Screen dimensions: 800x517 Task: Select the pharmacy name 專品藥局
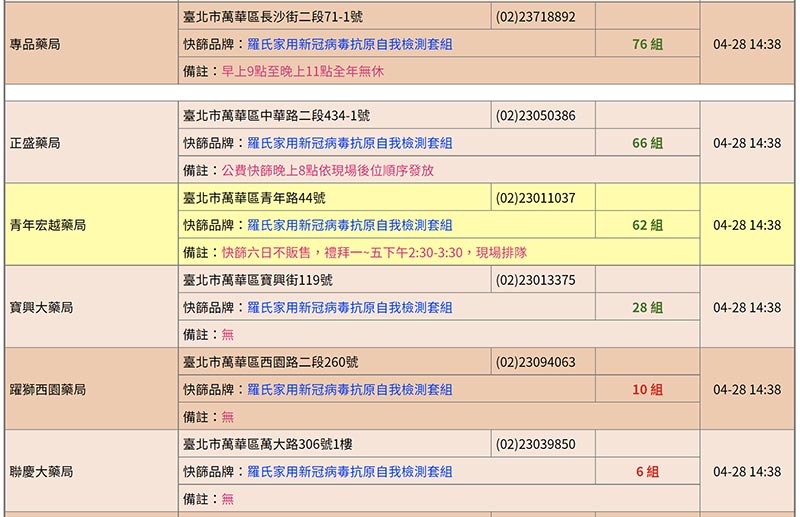click(35, 44)
